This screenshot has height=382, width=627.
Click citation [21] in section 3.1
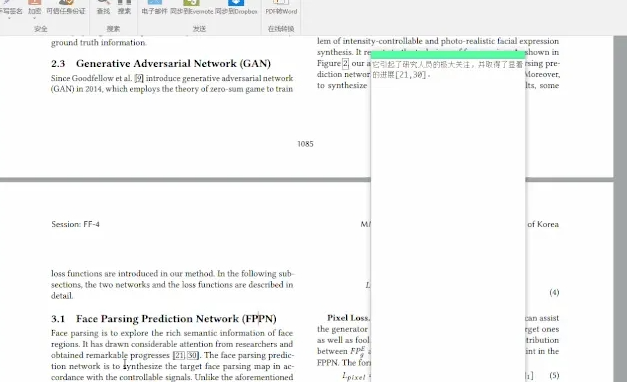(179, 355)
